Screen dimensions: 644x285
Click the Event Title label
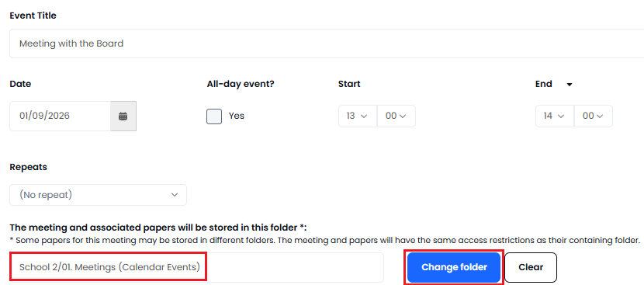[33, 16]
